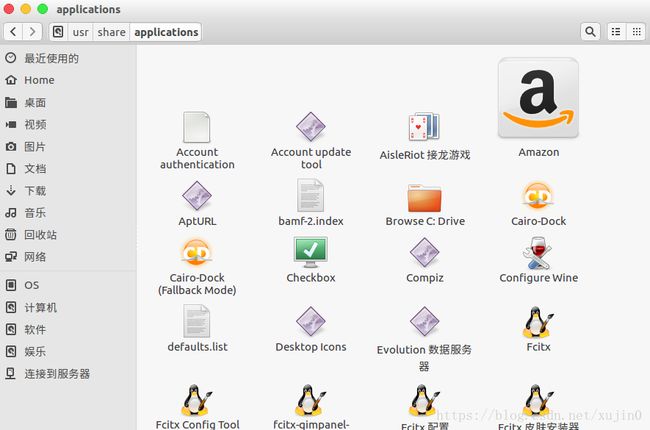The width and height of the screenshot is (650, 430).
Task: Select the Fcitx 皮肤安装器 penguin icon
Action: (538, 400)
